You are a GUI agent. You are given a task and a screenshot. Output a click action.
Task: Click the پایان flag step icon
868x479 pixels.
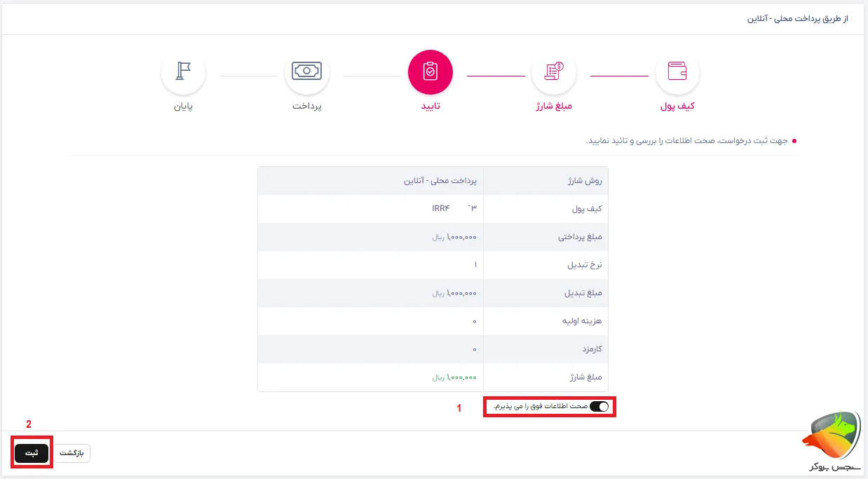(183, 72)
